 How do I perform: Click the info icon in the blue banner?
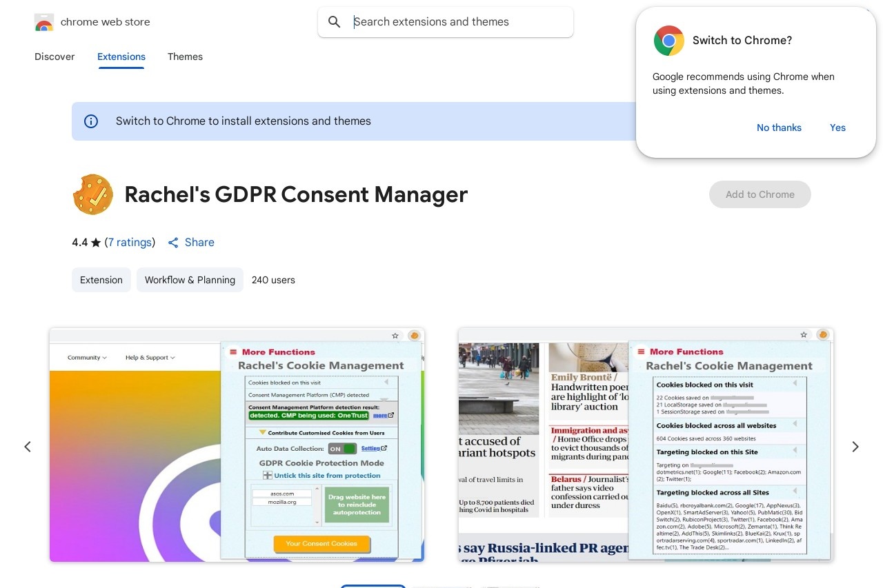(x=91, y=121)
